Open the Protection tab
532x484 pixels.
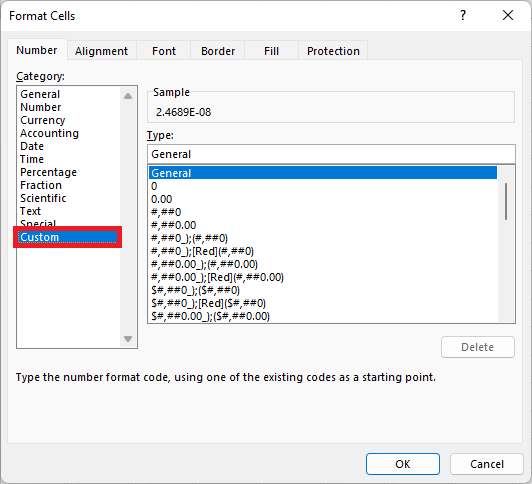click(x=333, y=51)
